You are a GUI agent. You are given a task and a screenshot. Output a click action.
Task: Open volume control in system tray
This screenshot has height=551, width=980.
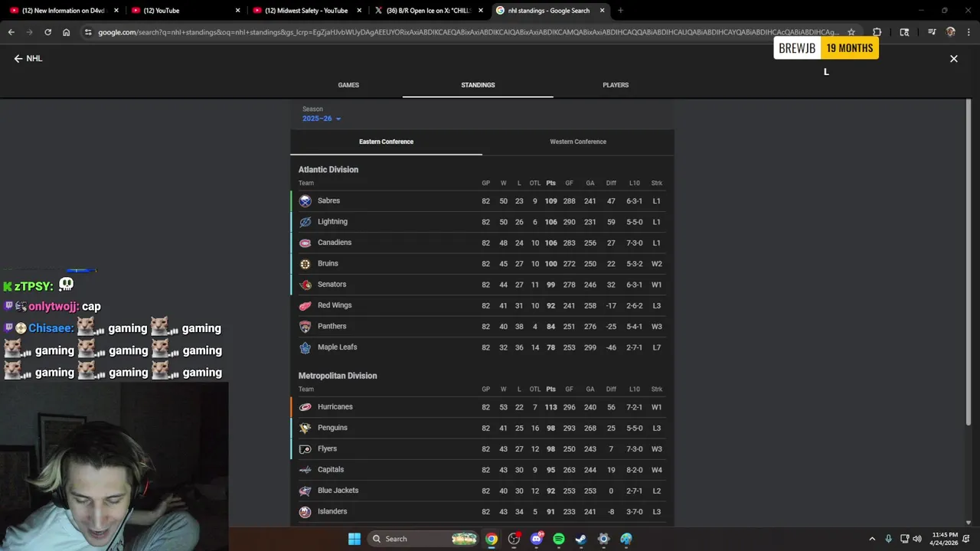click(917, 539)
